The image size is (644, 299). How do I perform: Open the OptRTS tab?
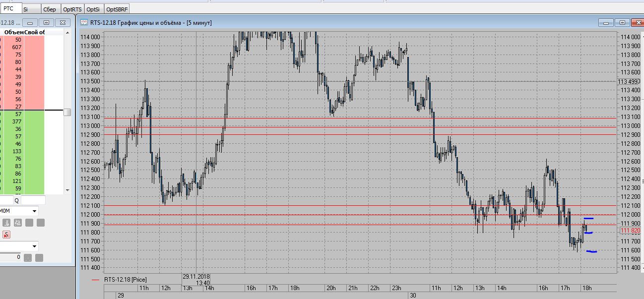[72, 9]
